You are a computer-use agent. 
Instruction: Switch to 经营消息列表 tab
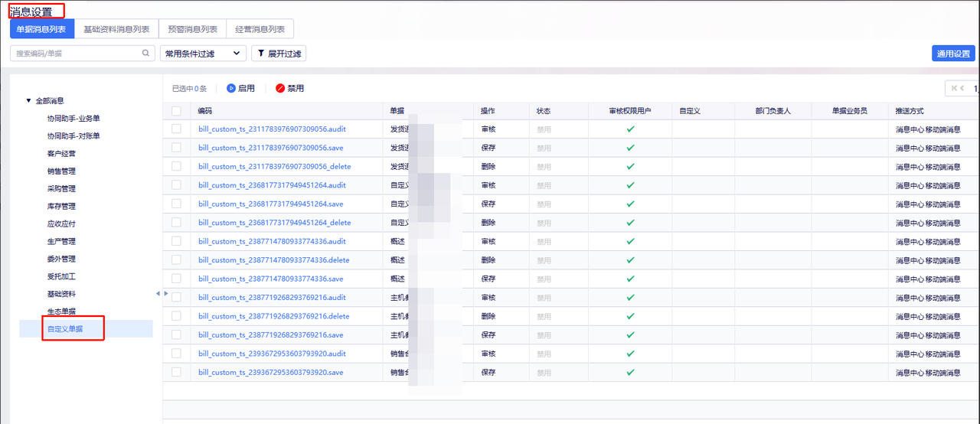pos(260,29)
